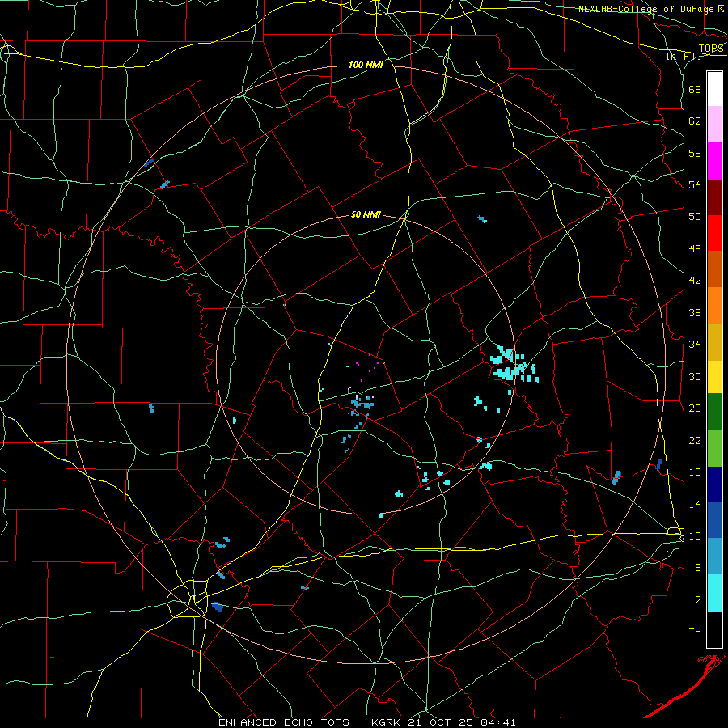The width and height of the screenshot is (728, 728).
Task: Click the "100 NMI" range ring label
Action: click(x=366, y=65)
